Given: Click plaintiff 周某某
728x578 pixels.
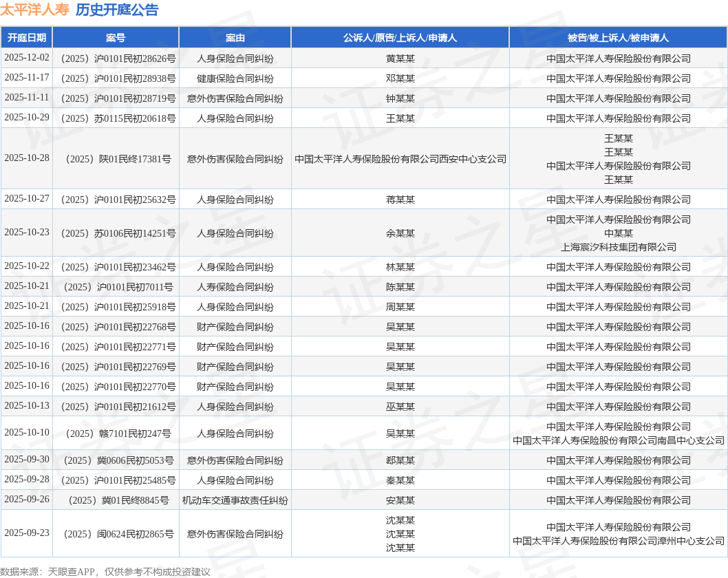Looking at the screenshot, I should coord(400,307).
